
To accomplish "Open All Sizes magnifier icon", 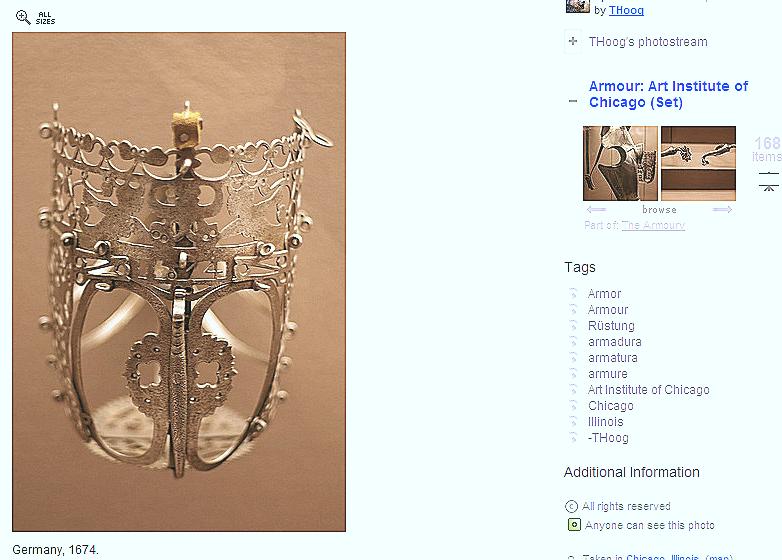I will [23, 17].
